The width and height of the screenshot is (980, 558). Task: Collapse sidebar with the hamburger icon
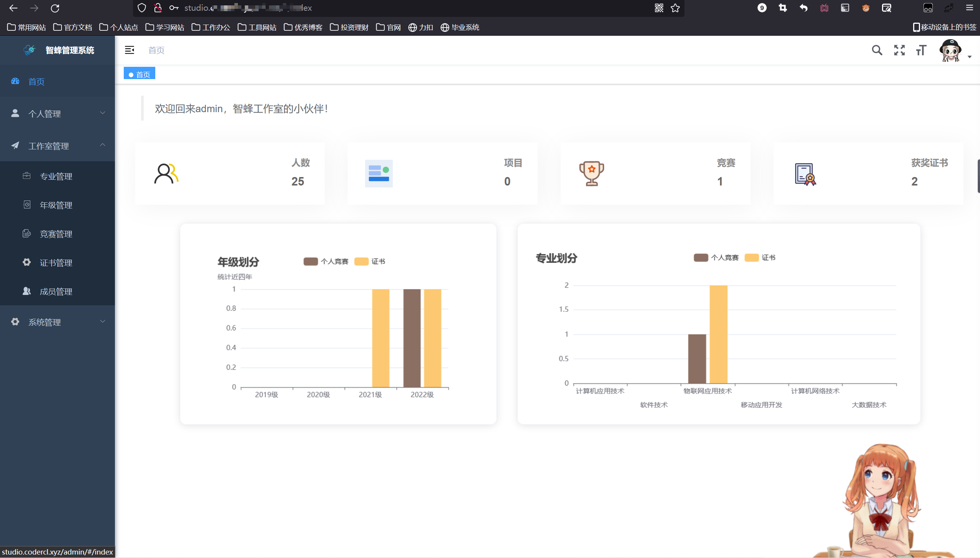tap(130, 50)
